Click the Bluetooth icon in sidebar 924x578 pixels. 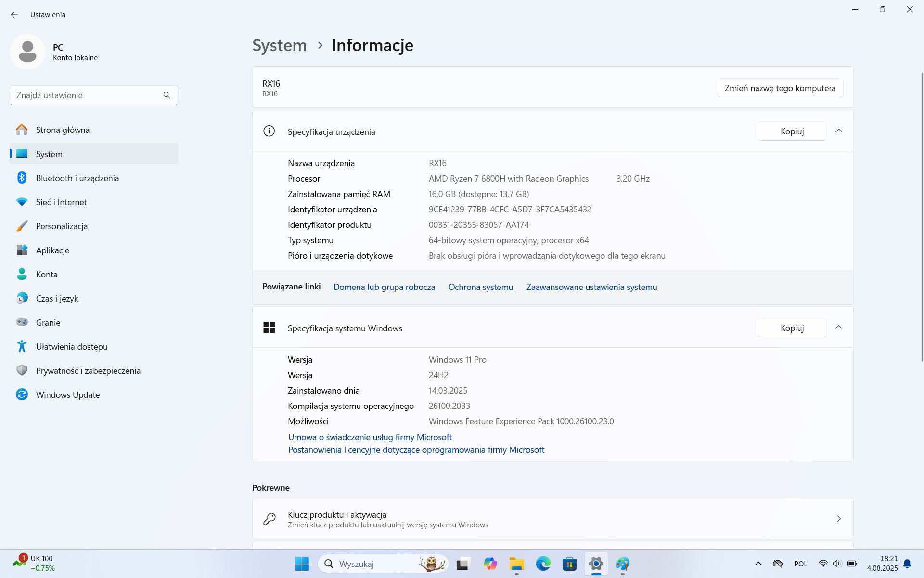22,178
